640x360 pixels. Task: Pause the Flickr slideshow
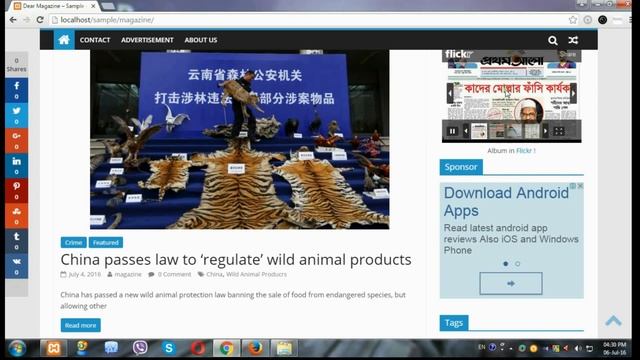(x=452, y=131)
